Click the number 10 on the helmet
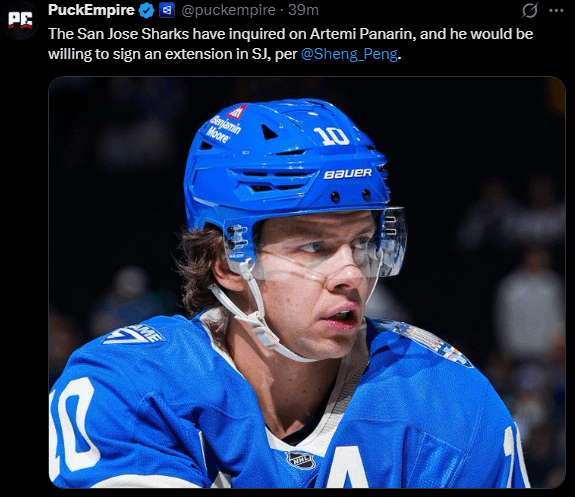The height and width of the screenshot is (497, 575). pos(331,136)
